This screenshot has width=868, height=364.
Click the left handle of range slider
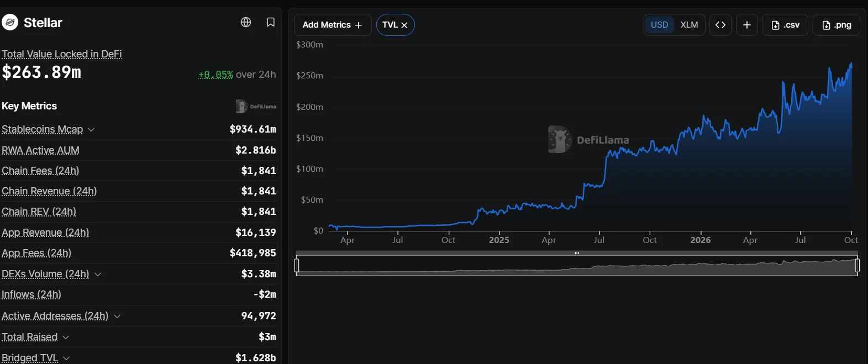[297, 266]
